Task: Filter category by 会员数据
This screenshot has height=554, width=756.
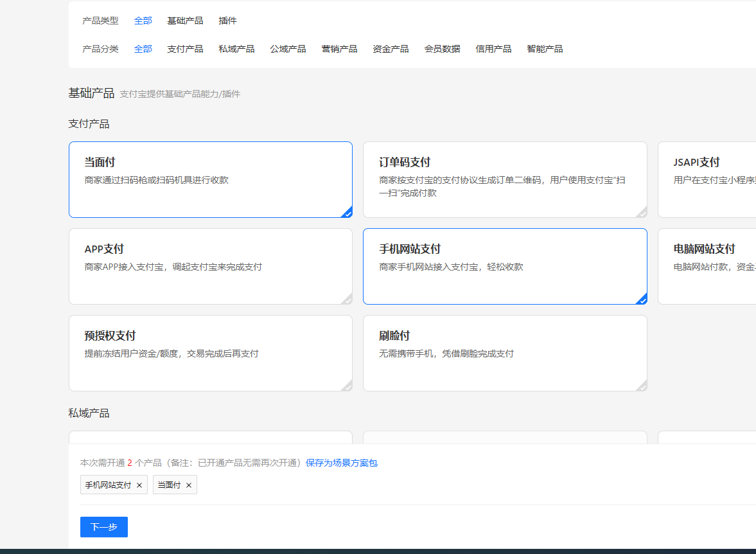Action: tap(442, 49)
